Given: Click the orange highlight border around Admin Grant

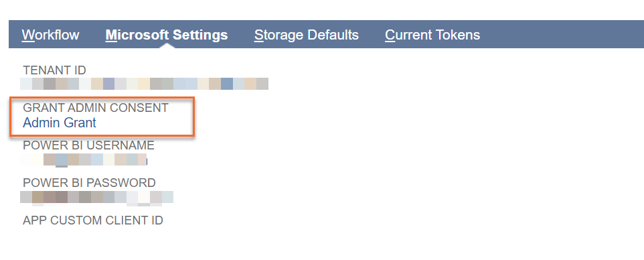Looking at the screenshot, I should (x=102, y=98).
